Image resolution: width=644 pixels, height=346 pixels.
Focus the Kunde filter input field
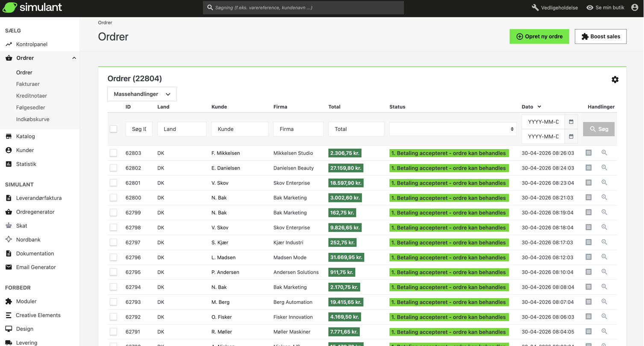(x=240, y=129)
